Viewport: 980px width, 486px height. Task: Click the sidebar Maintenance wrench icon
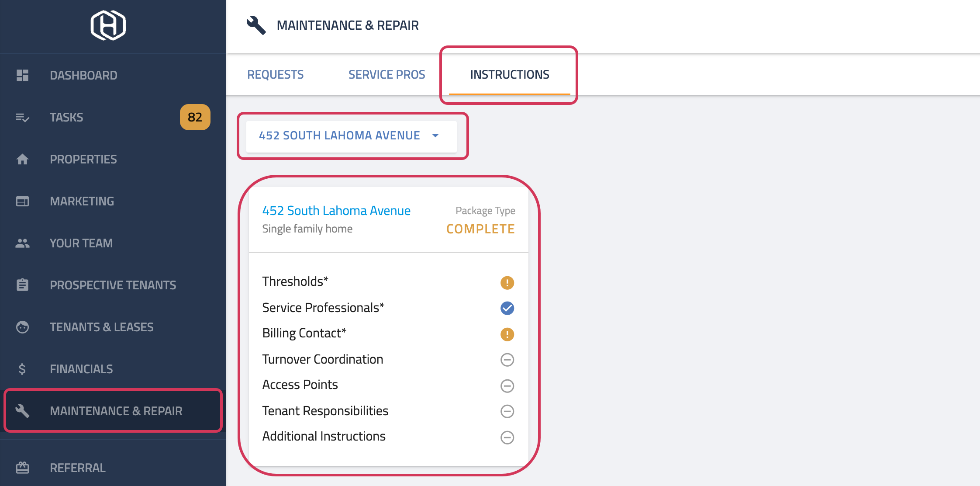[22, 411]
